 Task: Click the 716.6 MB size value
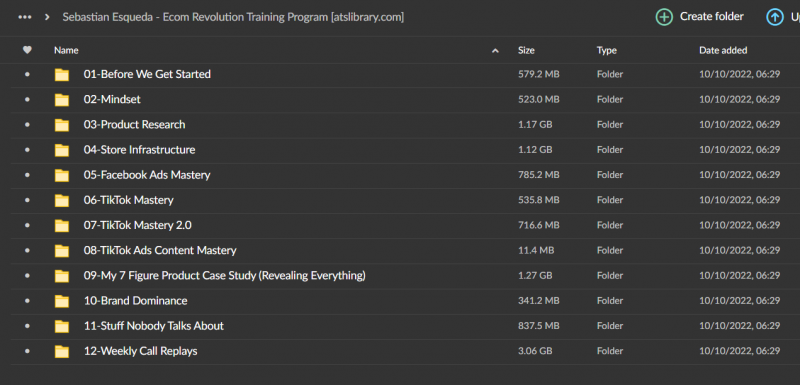(x=539, y=225)
